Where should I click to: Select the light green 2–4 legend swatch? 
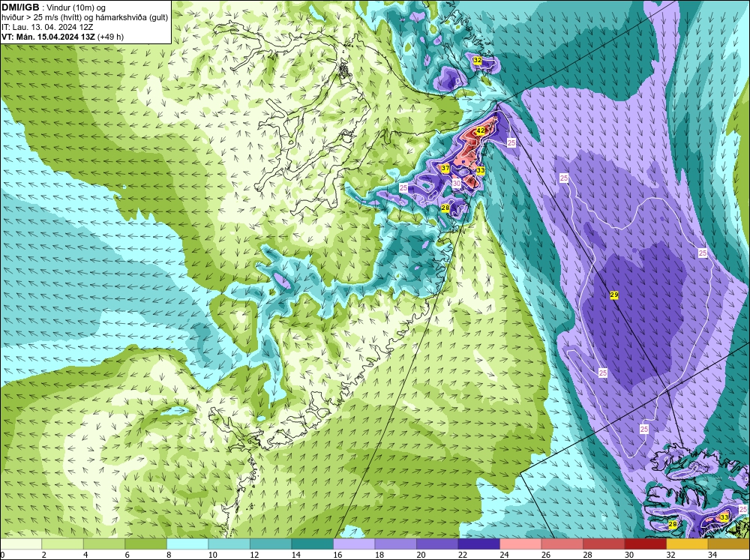pos(63,544)
